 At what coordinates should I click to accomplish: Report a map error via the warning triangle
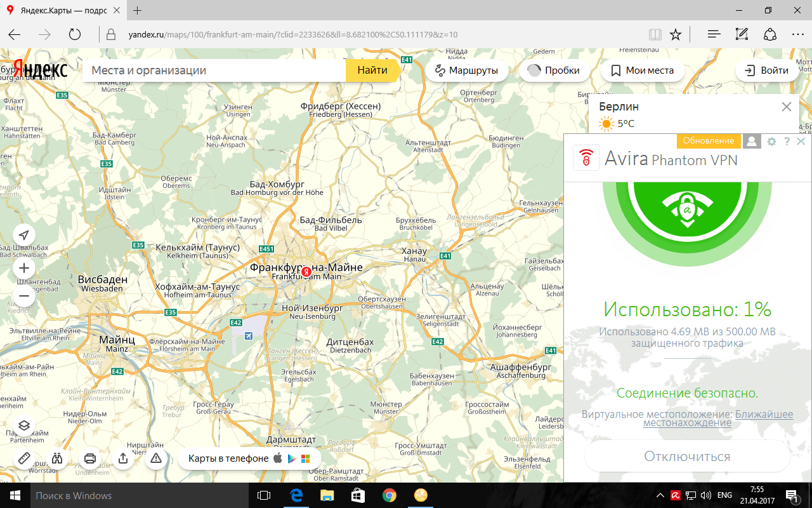click(x=156, y=458)
